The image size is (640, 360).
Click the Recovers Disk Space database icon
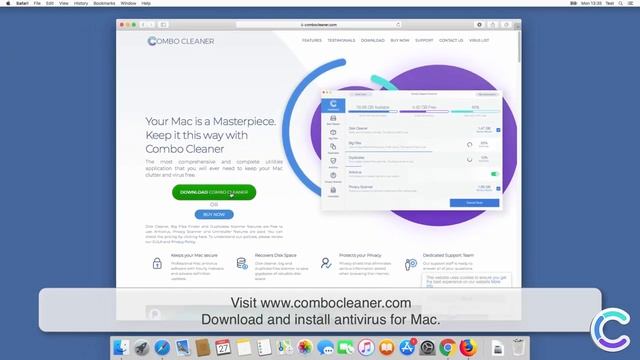(x=242, y=263)
